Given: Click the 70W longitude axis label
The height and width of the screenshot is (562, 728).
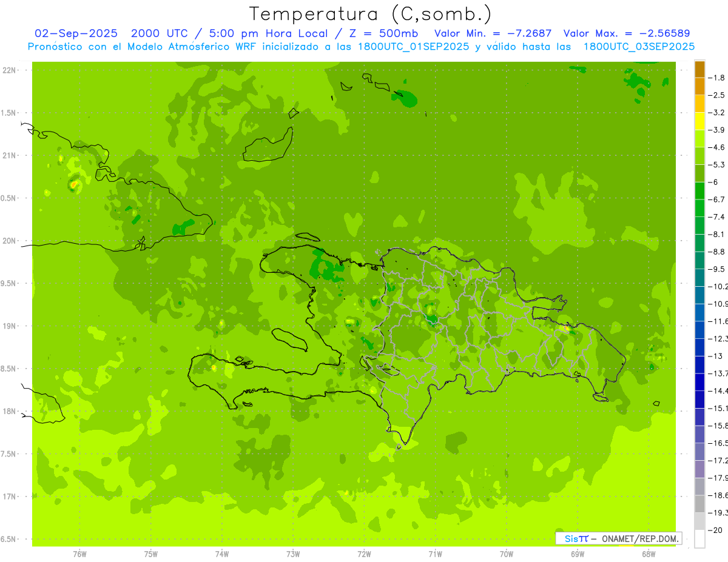Looking at the screenshot, I should click(507, 554).
